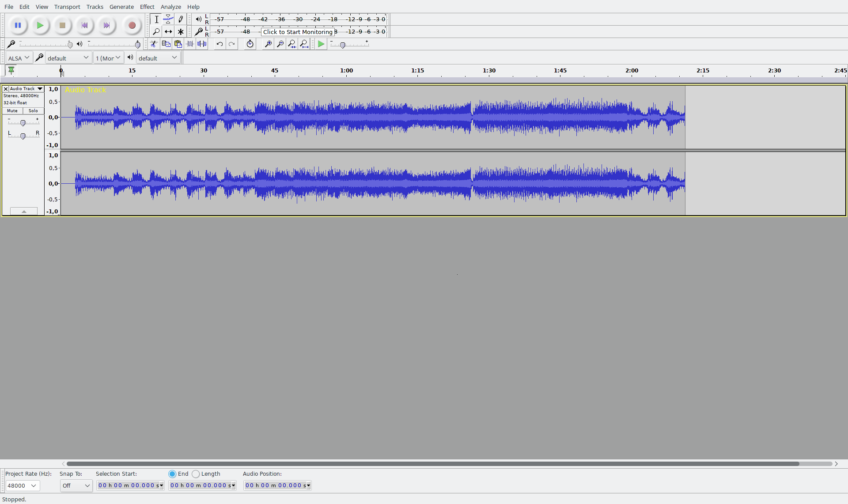Viewport: 848px width, 504px height.
Task: Click the Stop transport button
Action: click(x=62, y=25)
